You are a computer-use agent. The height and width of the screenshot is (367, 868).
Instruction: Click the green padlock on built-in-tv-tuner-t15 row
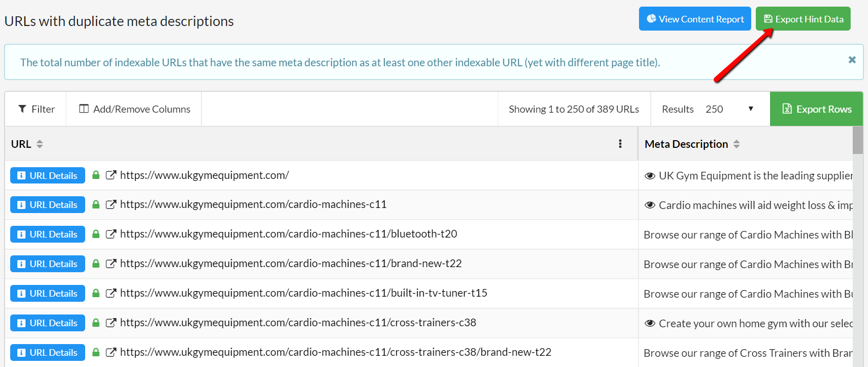[x=95, y=293]
